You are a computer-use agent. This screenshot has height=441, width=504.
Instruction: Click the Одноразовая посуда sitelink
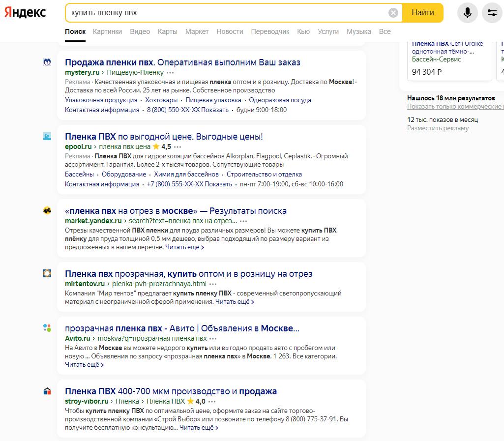[280, 100]
